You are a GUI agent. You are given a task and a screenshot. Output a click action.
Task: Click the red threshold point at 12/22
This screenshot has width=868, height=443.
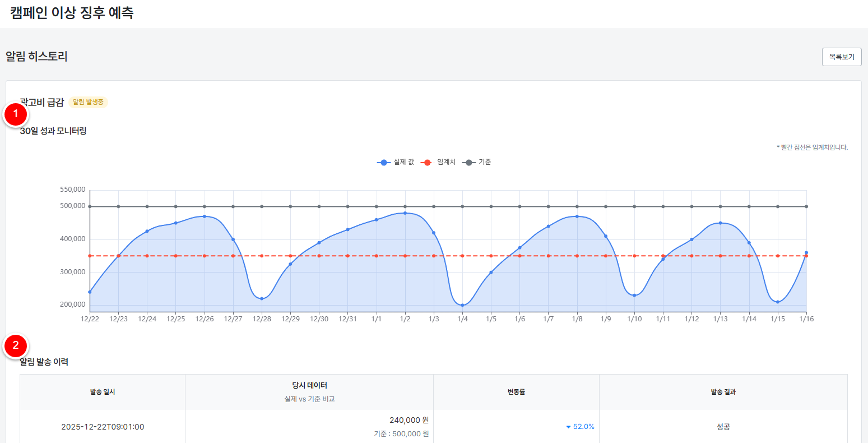click(90, 256)
